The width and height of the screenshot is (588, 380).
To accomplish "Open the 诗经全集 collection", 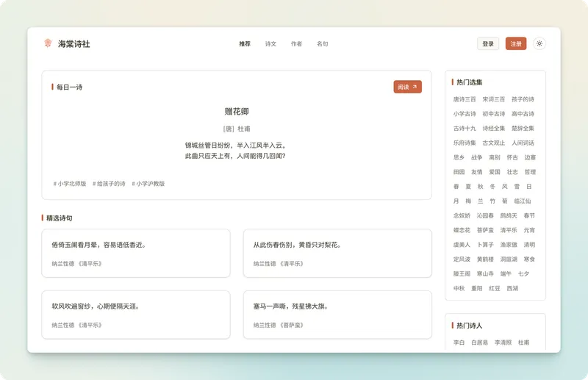I will pyautogui.click(x=493, y=129).
